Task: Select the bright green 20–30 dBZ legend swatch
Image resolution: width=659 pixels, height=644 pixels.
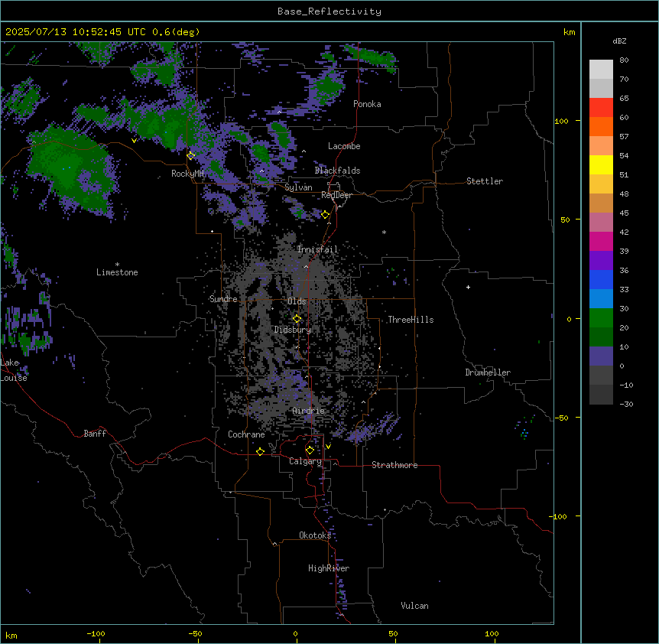Action: coord(601,318)
